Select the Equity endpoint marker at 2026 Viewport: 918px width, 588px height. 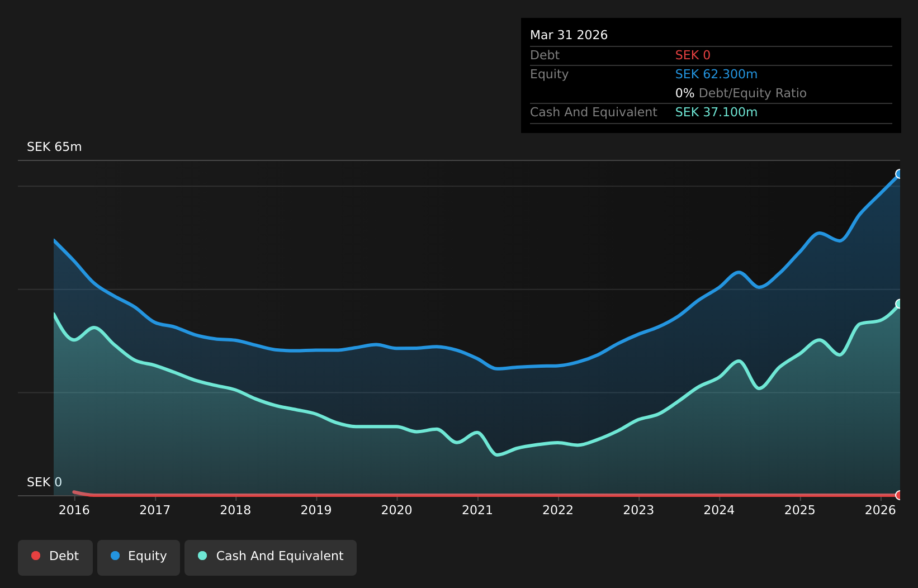(899, 174)
